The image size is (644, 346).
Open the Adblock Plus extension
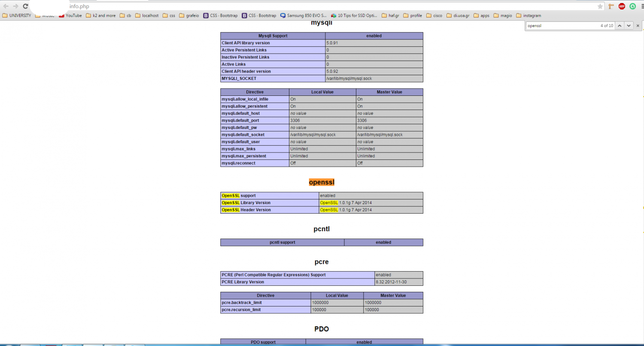[622, 6]
